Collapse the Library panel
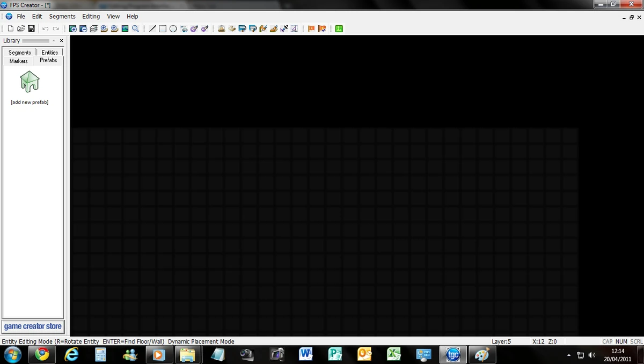 click(x=53, y=40)
